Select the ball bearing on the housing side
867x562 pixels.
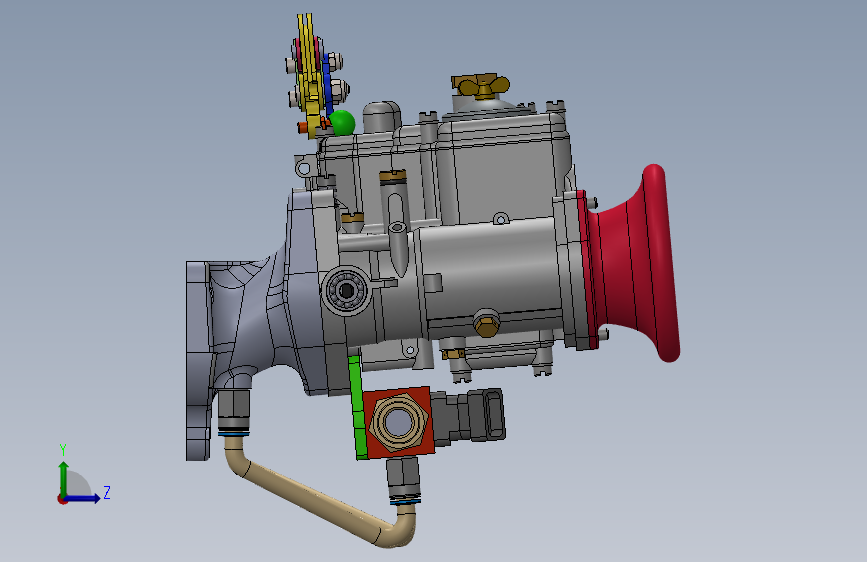(346, 290)
